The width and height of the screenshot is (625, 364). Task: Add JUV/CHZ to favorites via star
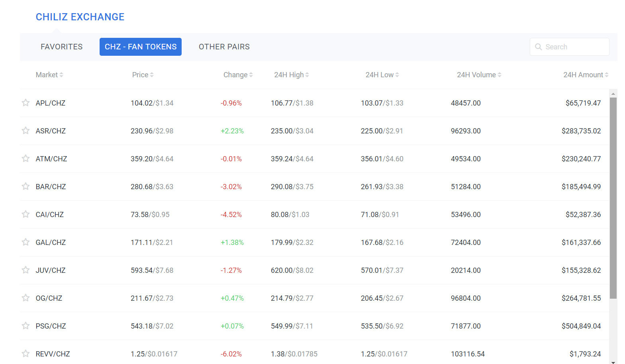[x=25, y=270]
